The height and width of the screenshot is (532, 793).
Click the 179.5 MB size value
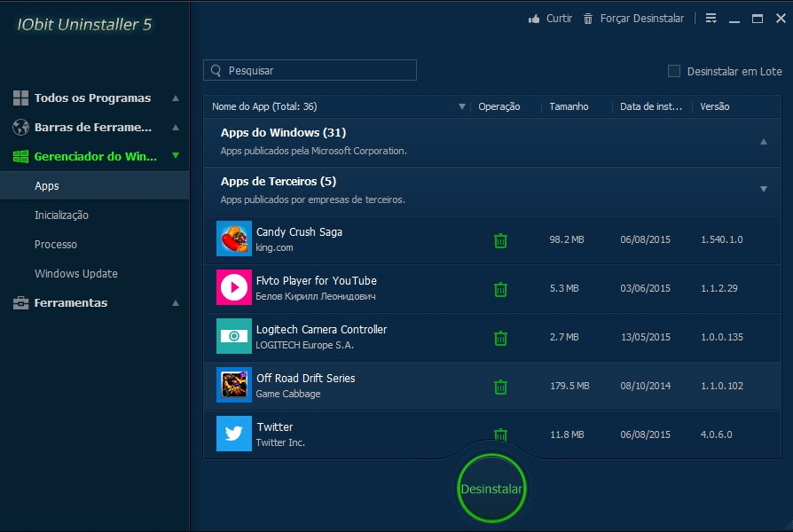coord(569,386)
